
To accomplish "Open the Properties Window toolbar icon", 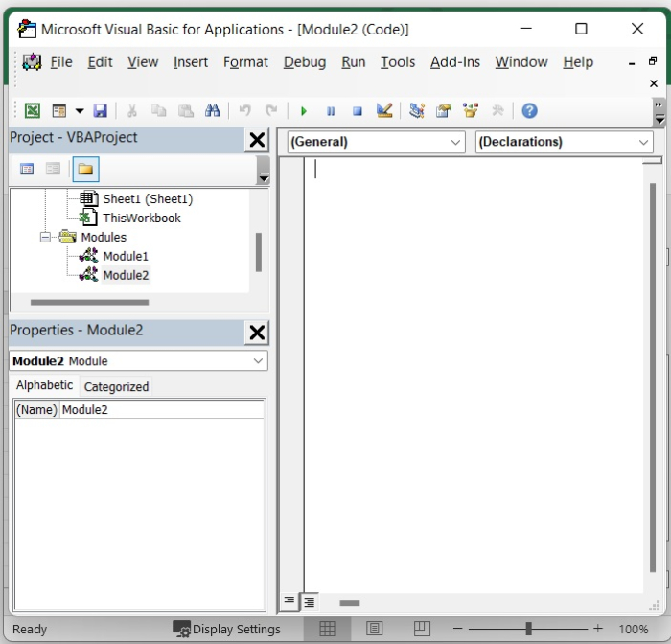I will click(x=444, y=111).
